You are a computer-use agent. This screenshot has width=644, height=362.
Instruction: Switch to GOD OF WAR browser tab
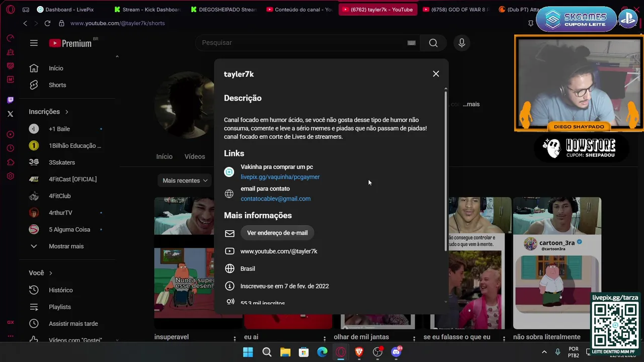pos(456,10)
